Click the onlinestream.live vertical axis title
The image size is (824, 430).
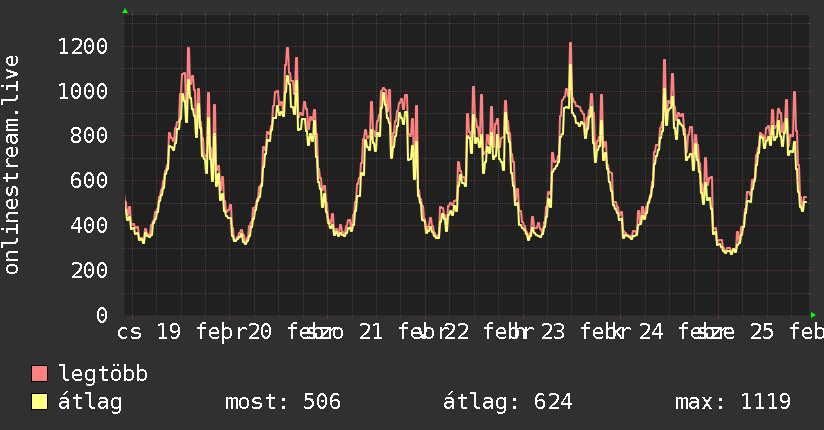pos(11,165)
